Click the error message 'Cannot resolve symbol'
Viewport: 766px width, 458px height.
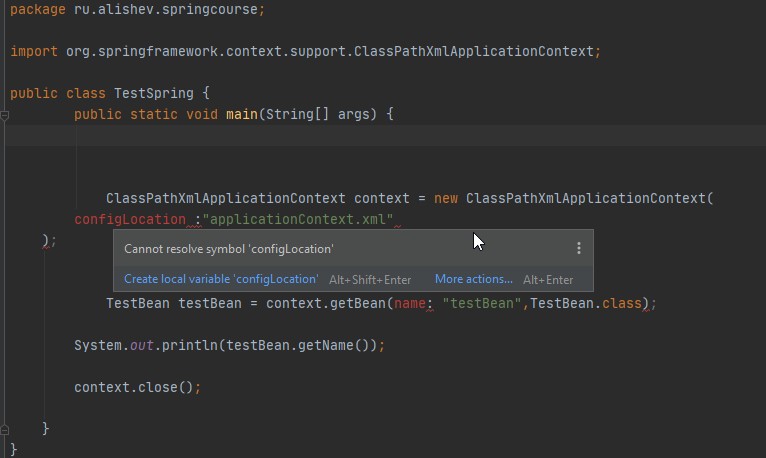pyautogui.click(x=229, y=249)
